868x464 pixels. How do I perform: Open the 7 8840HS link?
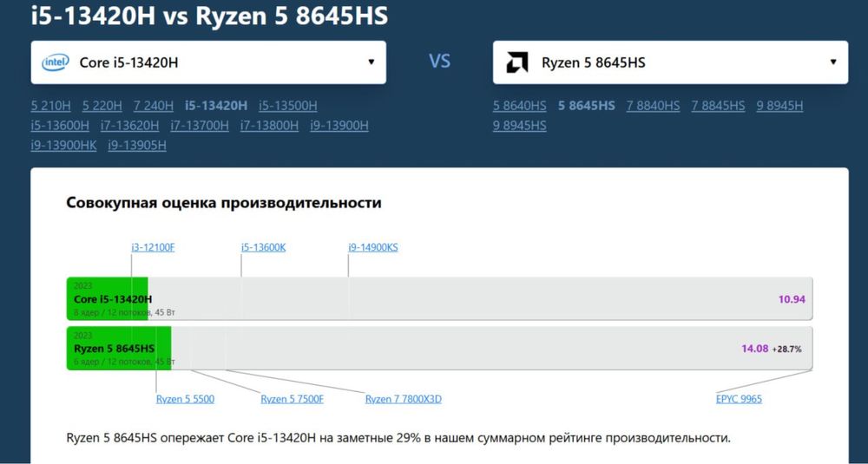(654, 106)
